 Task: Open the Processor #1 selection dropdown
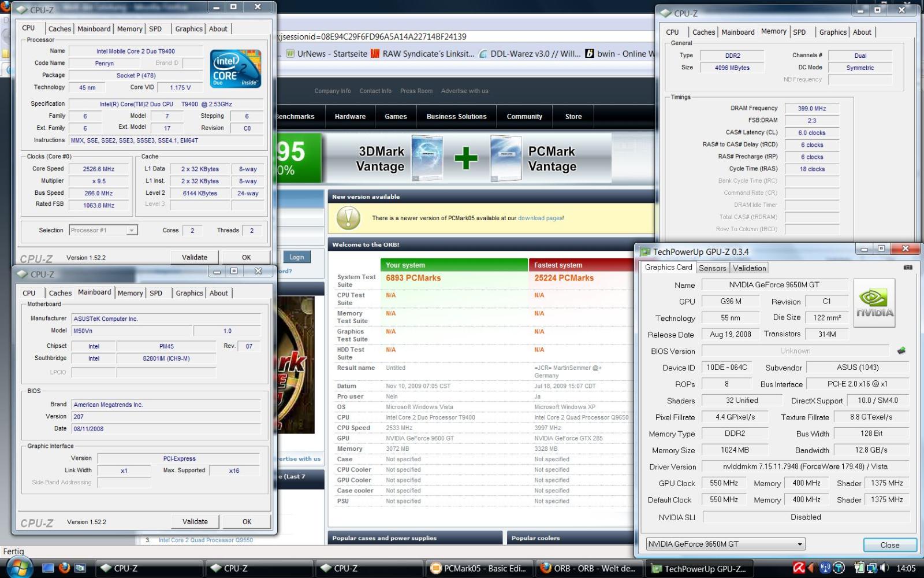[103, 230]
